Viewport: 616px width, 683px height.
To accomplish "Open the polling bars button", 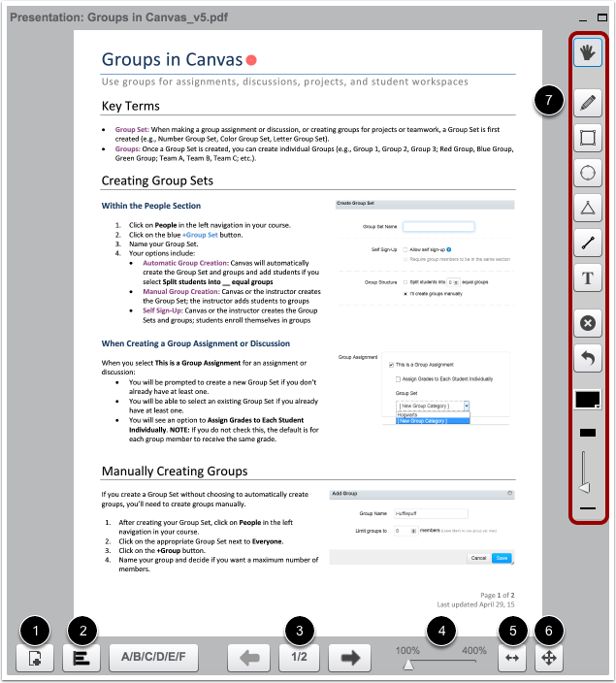I will click(81, 658).
